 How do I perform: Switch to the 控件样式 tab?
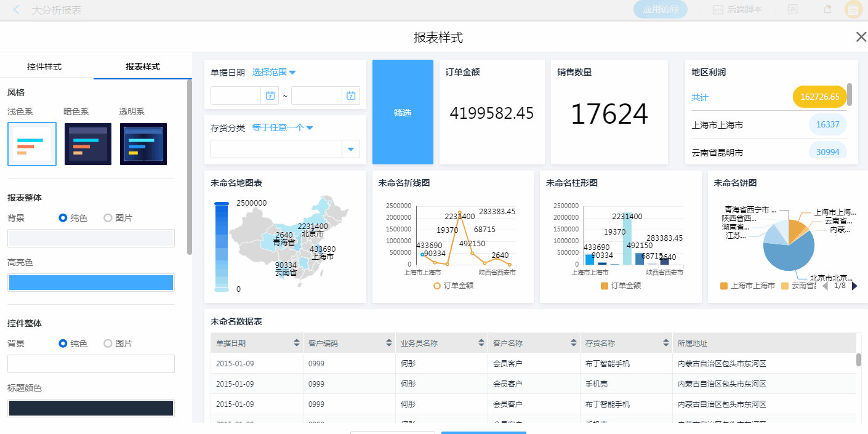pos(44,66)
